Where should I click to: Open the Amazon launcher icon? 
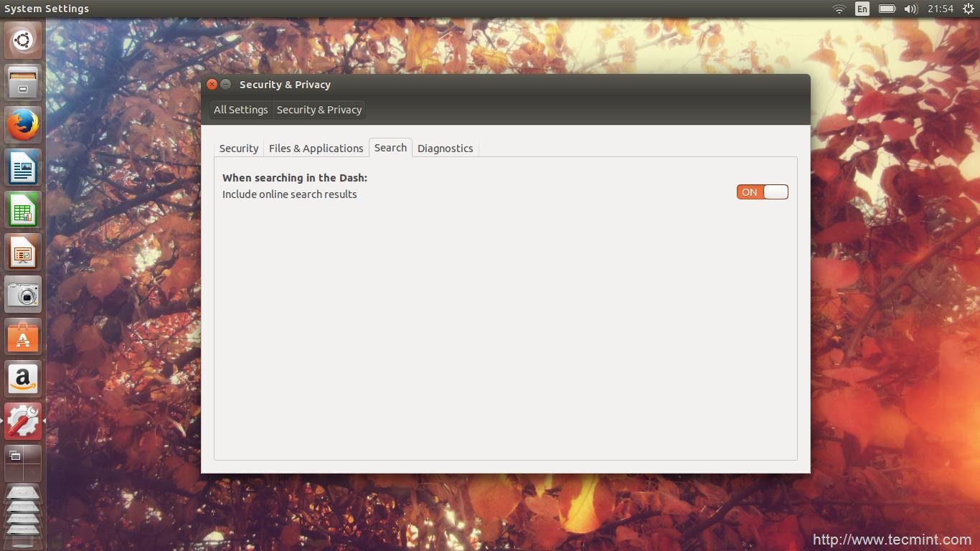point(23,379)
